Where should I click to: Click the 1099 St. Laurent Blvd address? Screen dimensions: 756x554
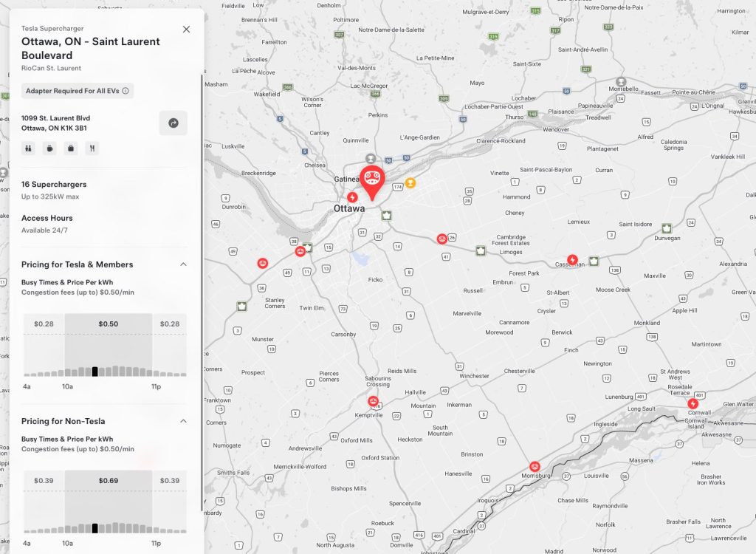coord(55,123)
